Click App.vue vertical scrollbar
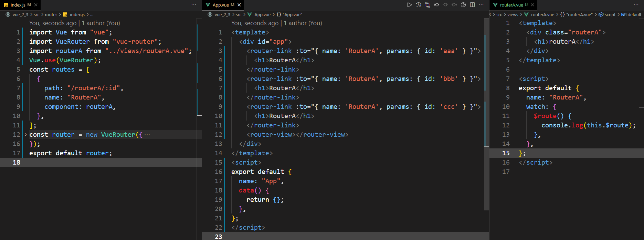This screenshot has height=240, width=644. [x=487, y=114]
